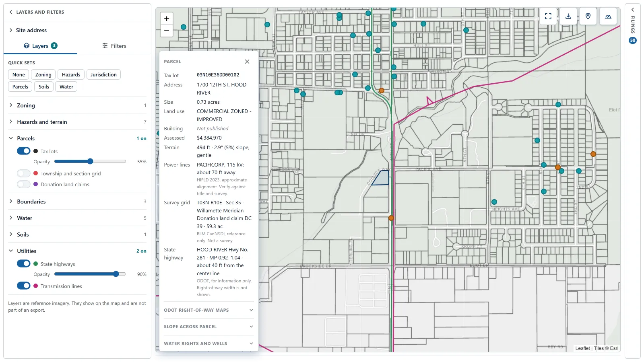
Task: Switch to the Layers tab
Action: click(x=40, y=46)
